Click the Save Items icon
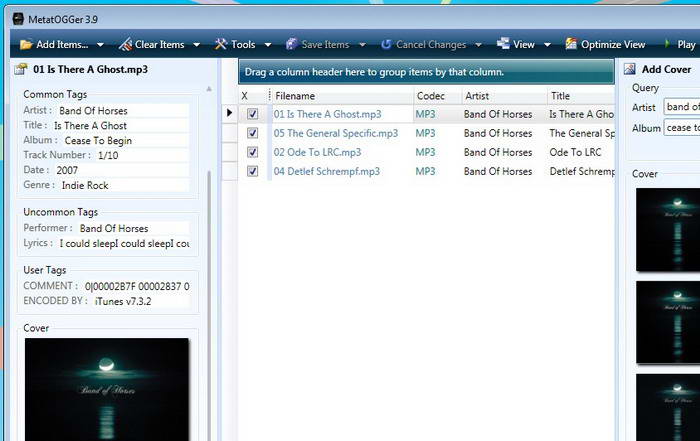Image resolution: width=700 pixels, height=441 pixels. coord(292,44)
